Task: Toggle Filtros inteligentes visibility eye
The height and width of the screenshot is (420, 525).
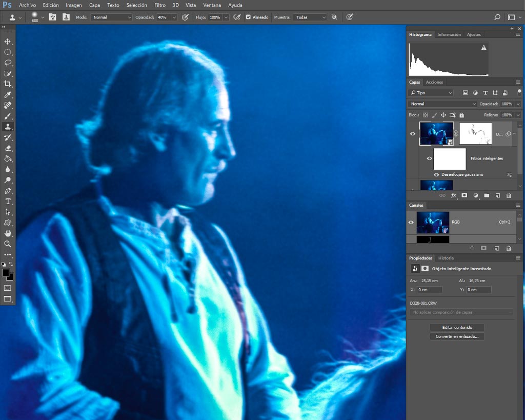Action: coord(429,158)
